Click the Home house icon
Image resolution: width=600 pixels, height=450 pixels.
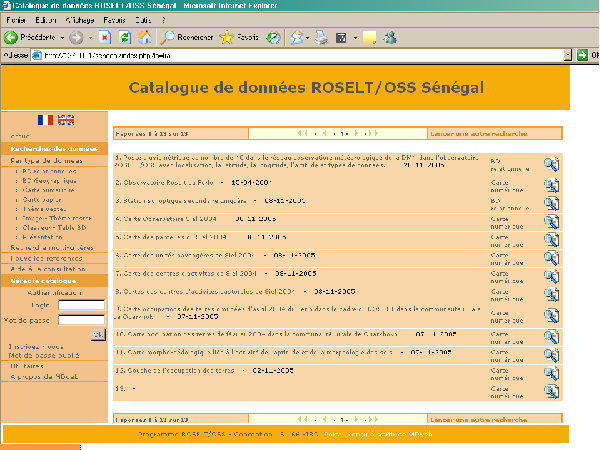click(145, 38)
